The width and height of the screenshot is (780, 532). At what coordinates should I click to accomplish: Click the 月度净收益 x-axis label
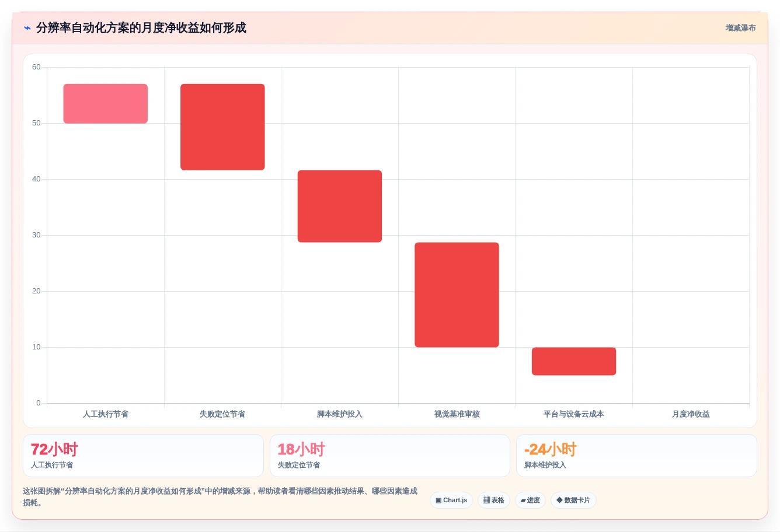[x=691, y=414]
